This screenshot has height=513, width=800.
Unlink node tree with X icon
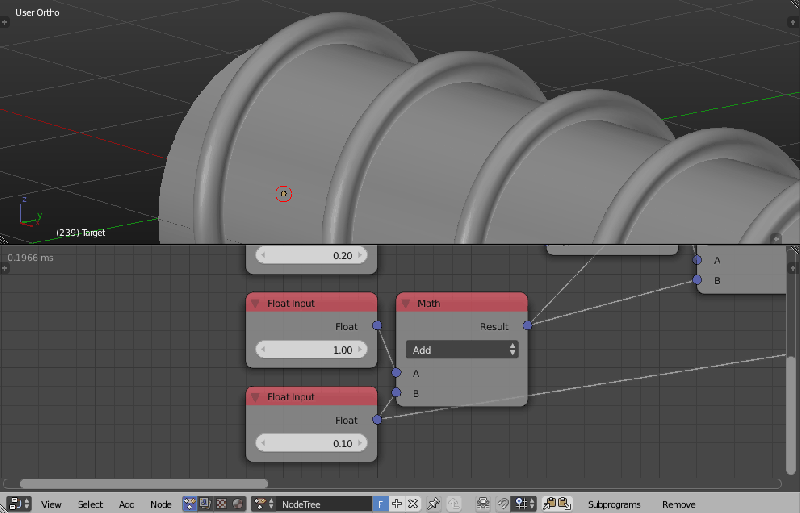coord(413,504)
